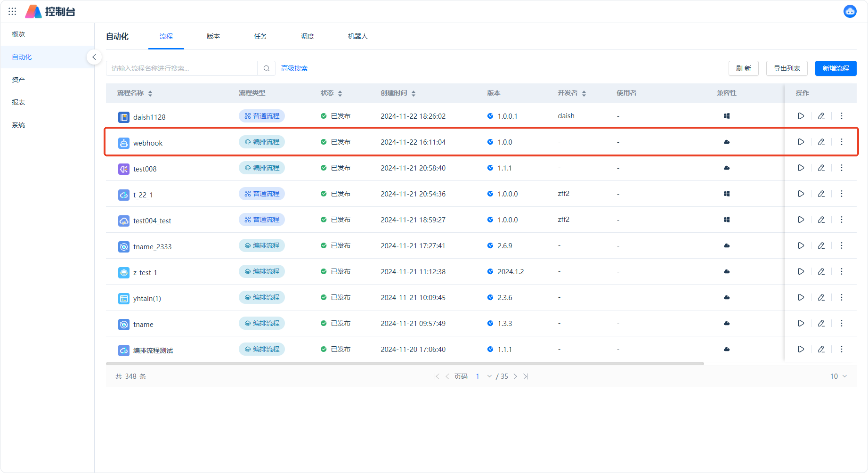The image size is (868, 473).
Task: Click the Windows compatibility icon for daish1128
Action: pos(727,116)
